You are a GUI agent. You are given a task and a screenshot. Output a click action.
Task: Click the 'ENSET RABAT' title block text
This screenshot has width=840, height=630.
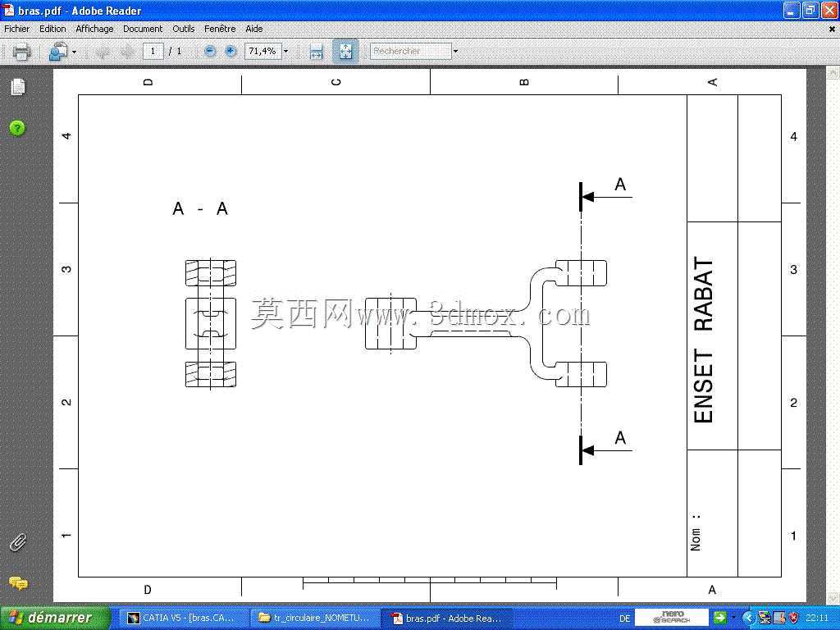[x=704, y=340]
